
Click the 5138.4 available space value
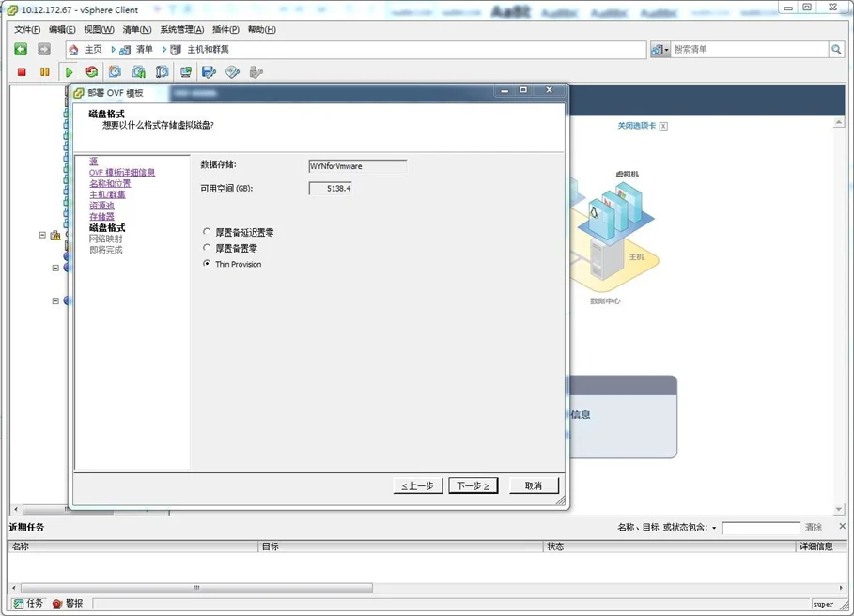point(331,189)
